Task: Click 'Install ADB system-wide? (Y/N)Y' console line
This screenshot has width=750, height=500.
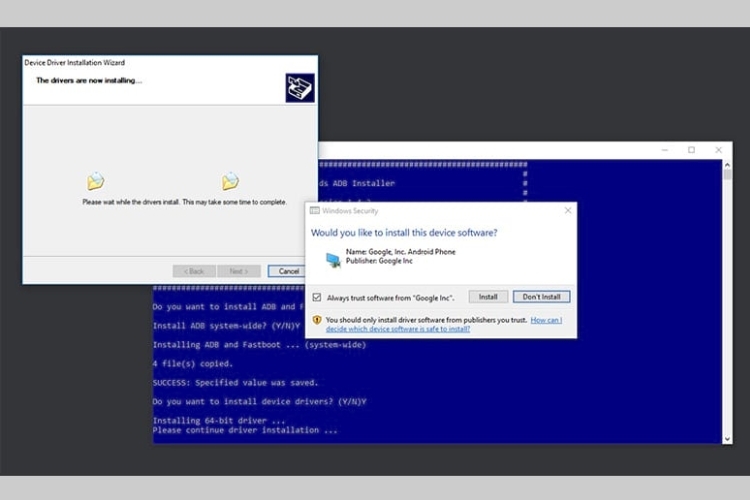Action: coord(226,326)
